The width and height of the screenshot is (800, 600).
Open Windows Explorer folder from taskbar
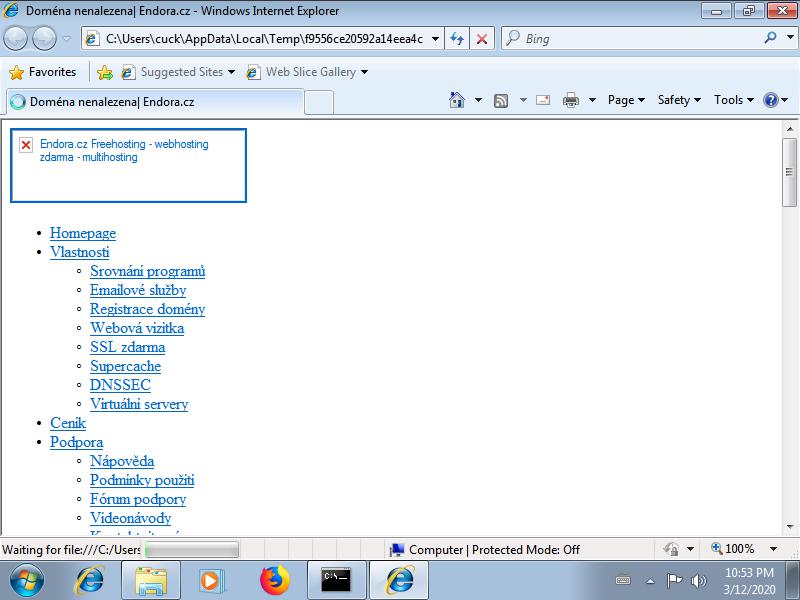click(150, 581)
